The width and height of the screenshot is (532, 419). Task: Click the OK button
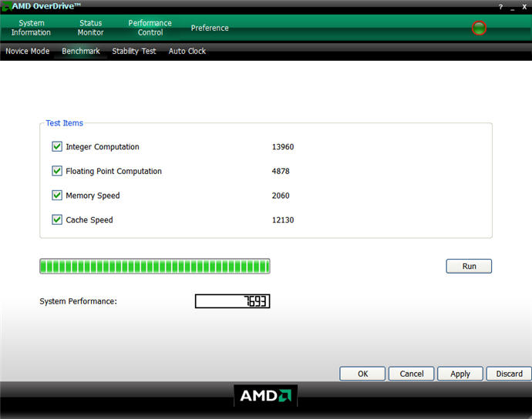[x=362, y=374]
